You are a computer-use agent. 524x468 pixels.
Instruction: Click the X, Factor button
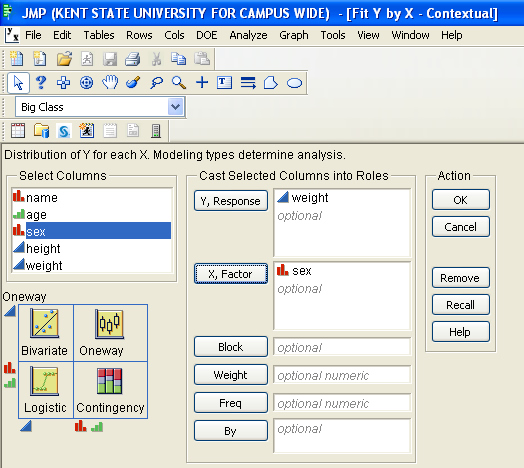tap(231, 273)
